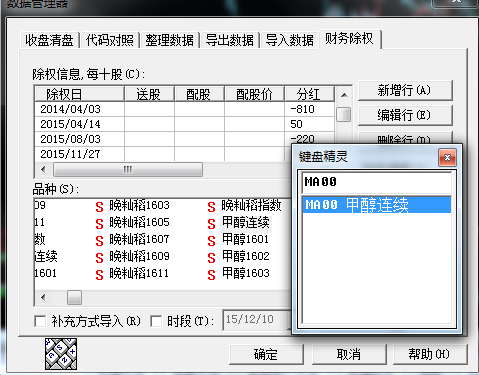Select 甲醇1603 in the list

point(245,273)
